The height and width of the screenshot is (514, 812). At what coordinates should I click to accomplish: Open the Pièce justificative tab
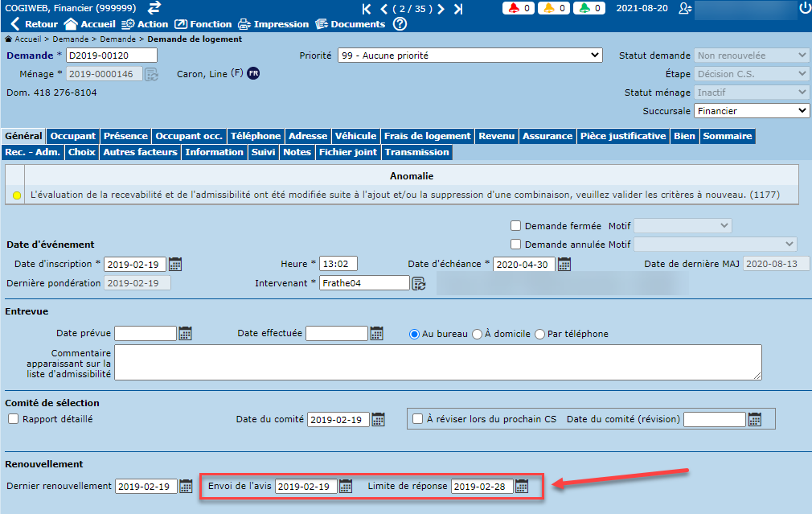[x=623, y=136]
